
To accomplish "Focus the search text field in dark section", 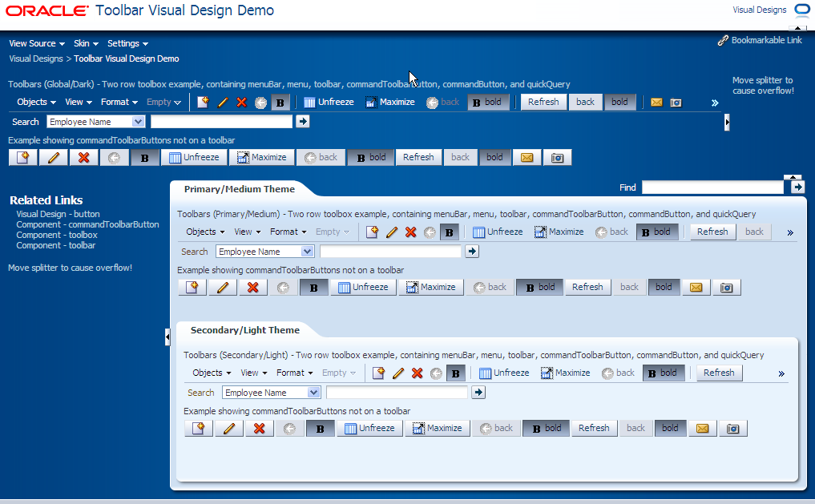I will point(221,122).
